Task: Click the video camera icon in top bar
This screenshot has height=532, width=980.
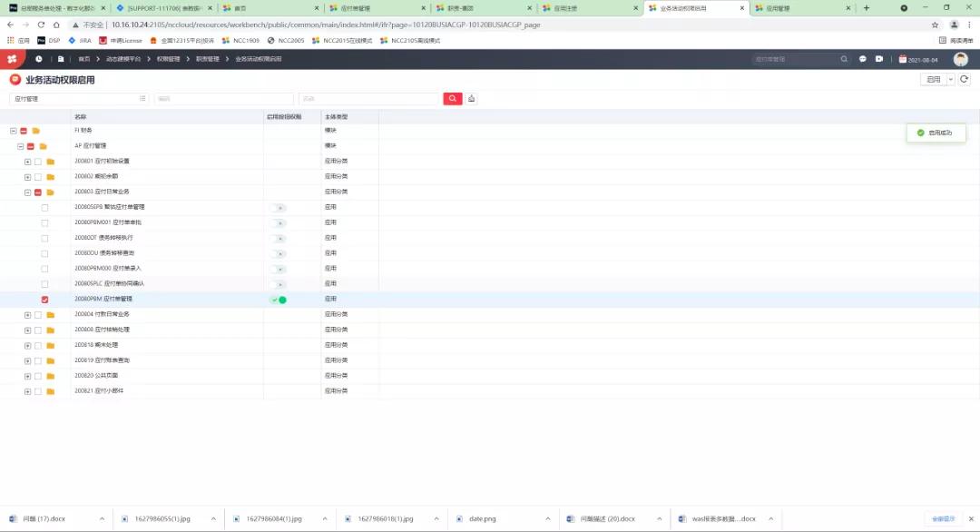Action: point(879,59)
